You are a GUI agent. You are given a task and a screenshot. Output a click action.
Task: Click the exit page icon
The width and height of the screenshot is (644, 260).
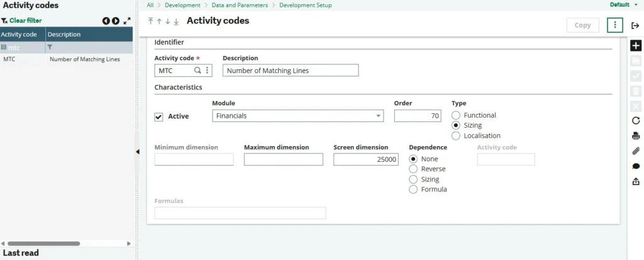pyautogui.click(x=635, y=26)
